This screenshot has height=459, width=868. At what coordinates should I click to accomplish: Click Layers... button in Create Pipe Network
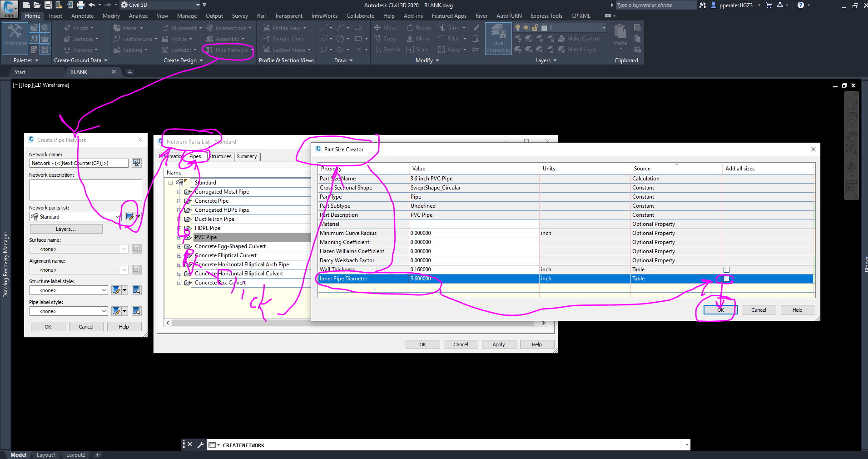[66, 229]
